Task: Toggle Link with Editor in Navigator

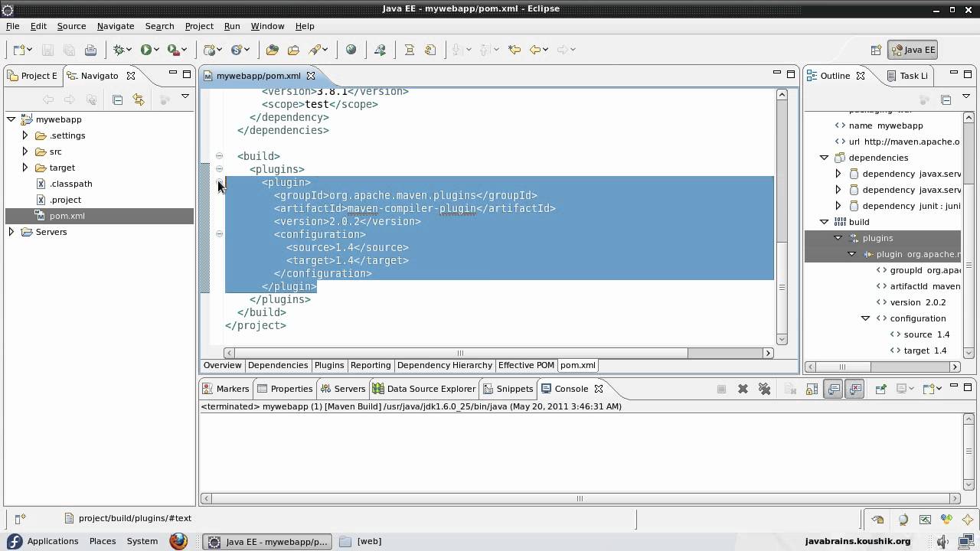Action: pyautogui.click(x=139, y=99)
